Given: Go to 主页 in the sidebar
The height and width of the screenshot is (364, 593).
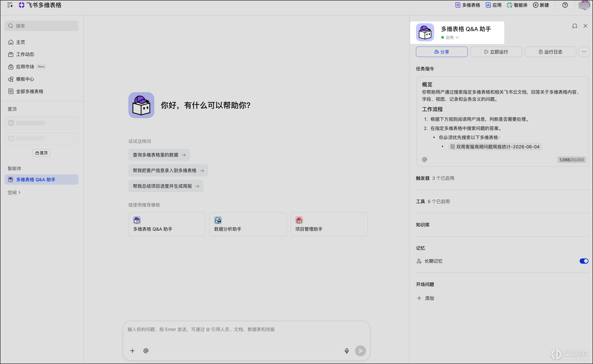Looking at the screenshot, I should (41, 42).
